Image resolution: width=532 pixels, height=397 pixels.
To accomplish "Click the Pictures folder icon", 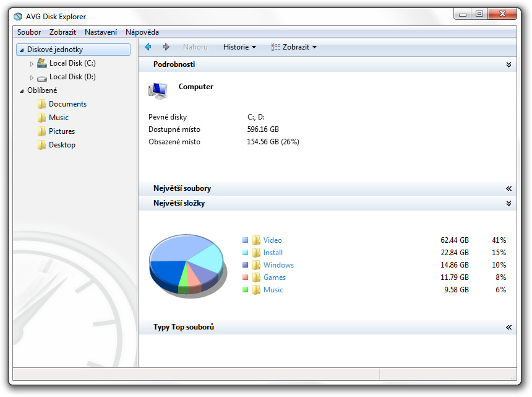I will 41,131.
